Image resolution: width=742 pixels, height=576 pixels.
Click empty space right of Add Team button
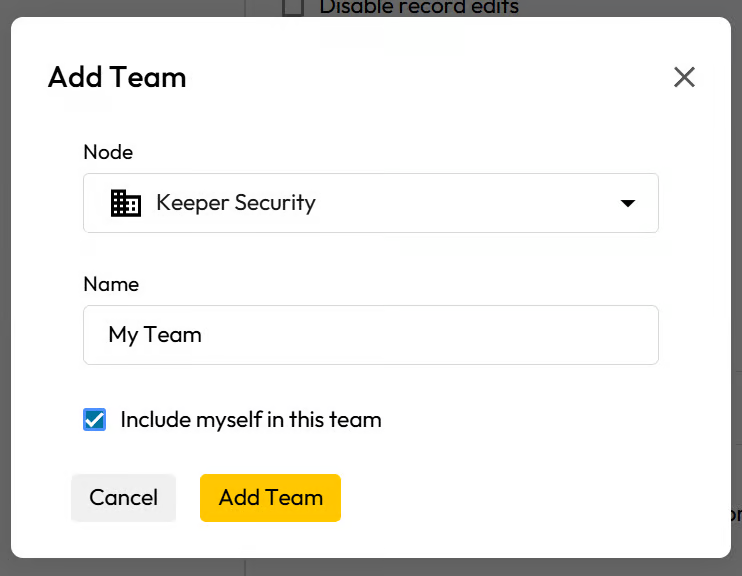pos(520,498)
